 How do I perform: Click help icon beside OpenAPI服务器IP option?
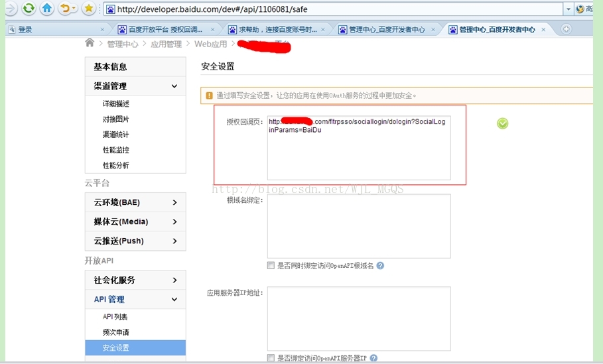tap(373, 358)
